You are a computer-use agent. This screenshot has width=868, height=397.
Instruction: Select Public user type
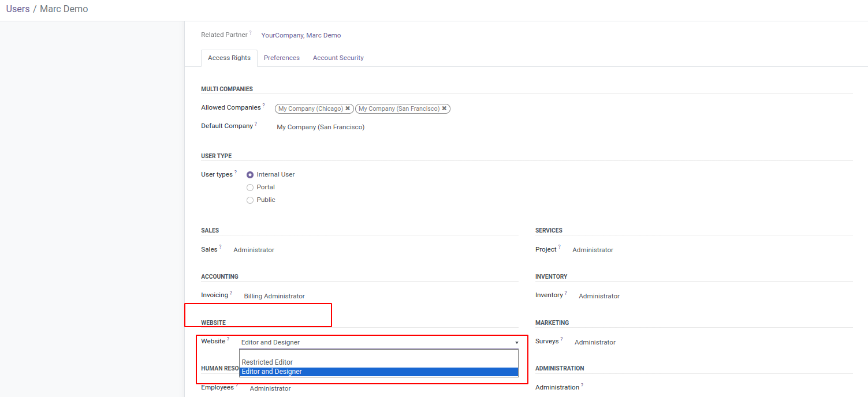point(250,200)
